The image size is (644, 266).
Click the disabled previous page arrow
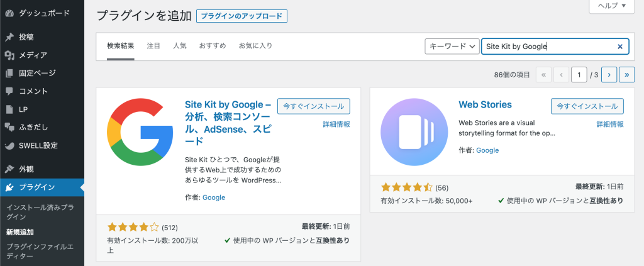(561, 75)
